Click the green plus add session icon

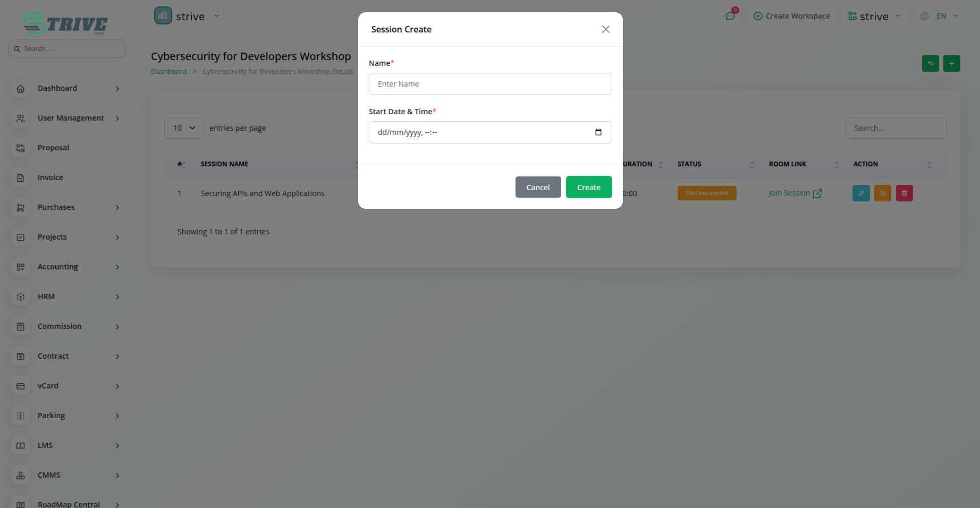tap(951, 64)
